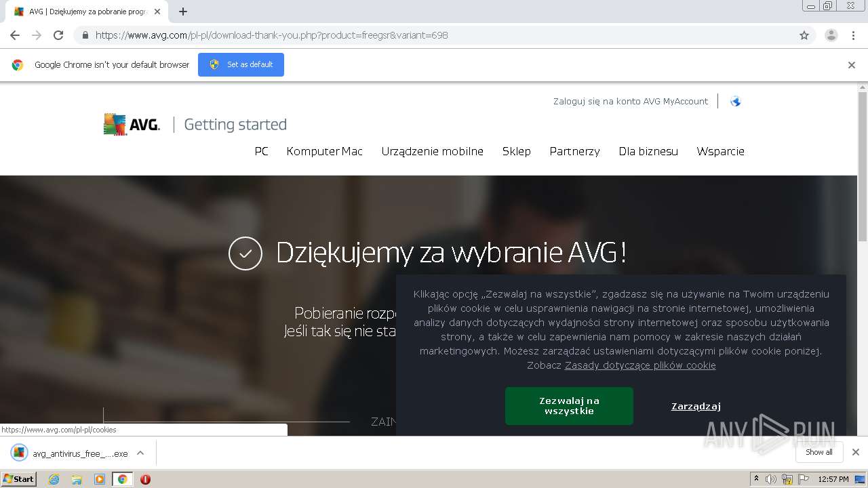Click the AVG logo
The width and height of the screenshot is (868, 488).
coord(132,125)
